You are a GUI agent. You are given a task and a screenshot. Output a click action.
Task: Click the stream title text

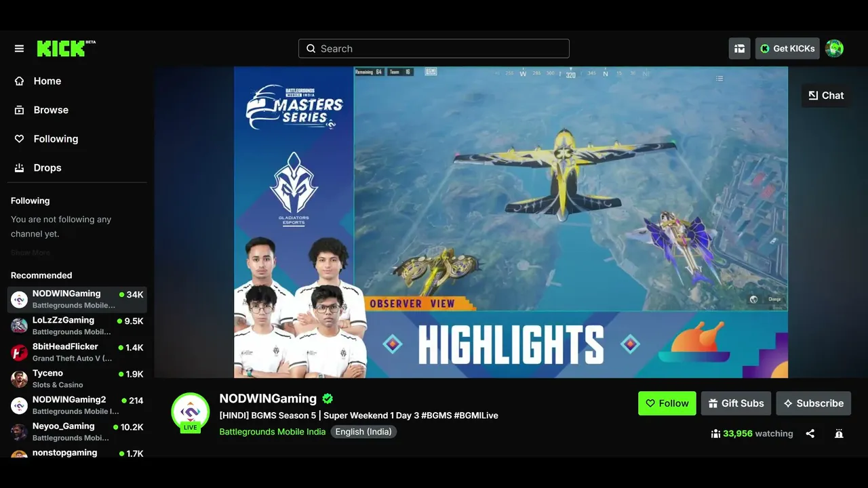359,415
